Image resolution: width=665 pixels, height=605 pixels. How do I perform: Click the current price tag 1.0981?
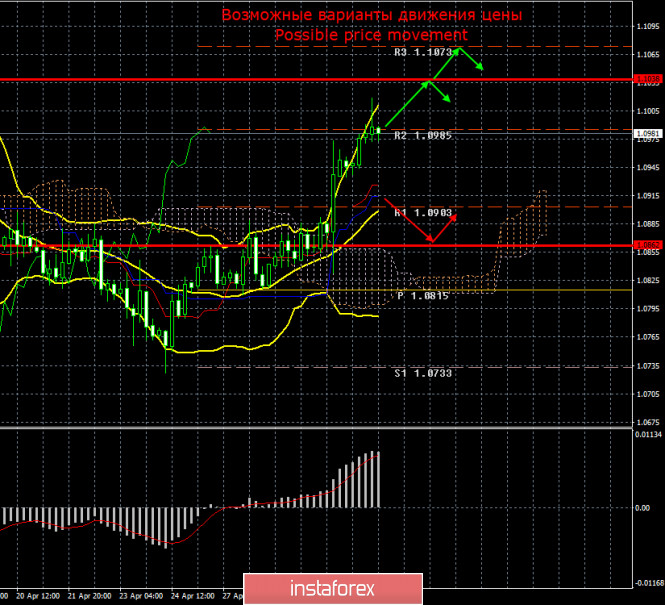pos(647,132)
